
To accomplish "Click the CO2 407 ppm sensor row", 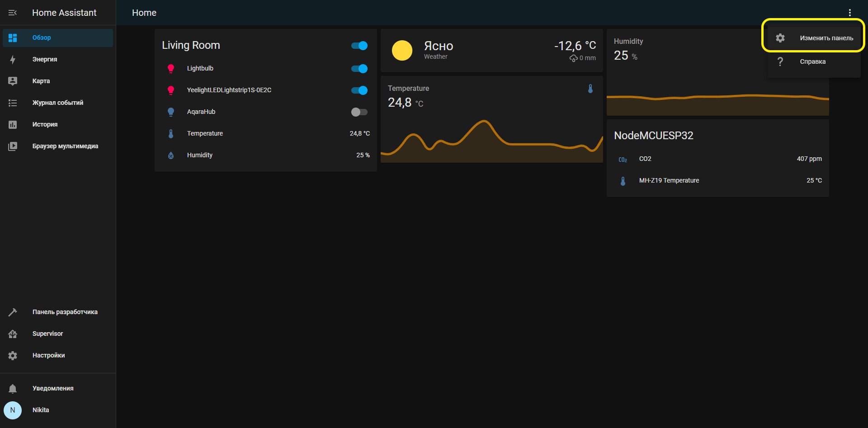I will (718, 159).
